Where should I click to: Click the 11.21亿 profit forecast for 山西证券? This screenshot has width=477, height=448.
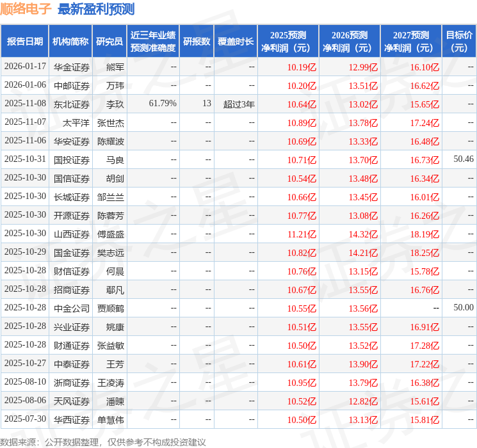(x=302, y=234)
